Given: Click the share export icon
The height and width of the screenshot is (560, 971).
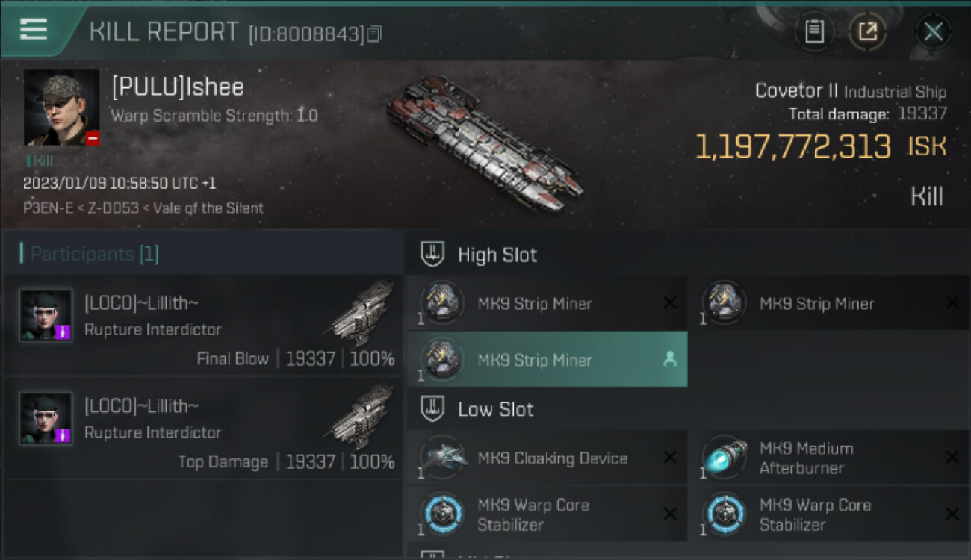Looking at the screenshot, I should 867,31.
